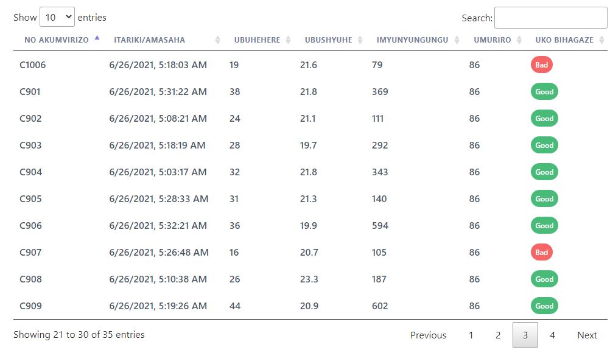Image resolution: width=610 pixels, height=364 pixels.
Task: Open the Show entries count dropdown
Action: (x=57, y=17)
